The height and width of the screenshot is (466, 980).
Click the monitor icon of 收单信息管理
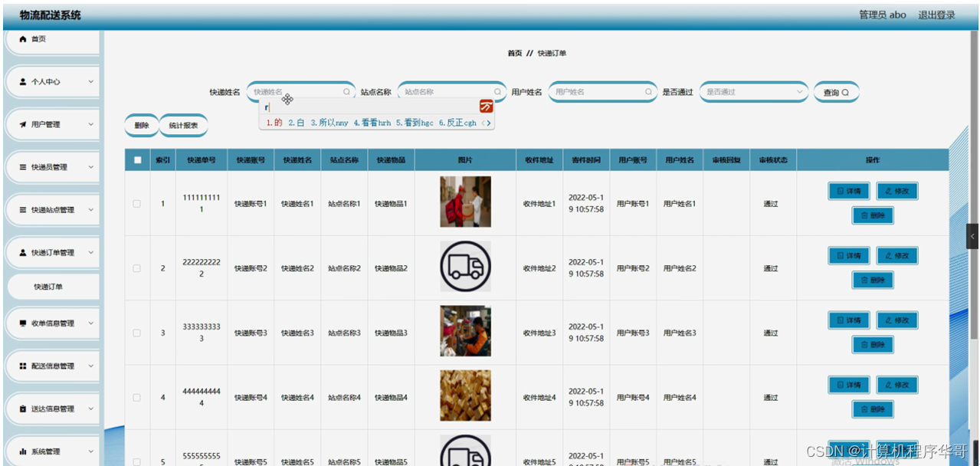coord(23,323)
